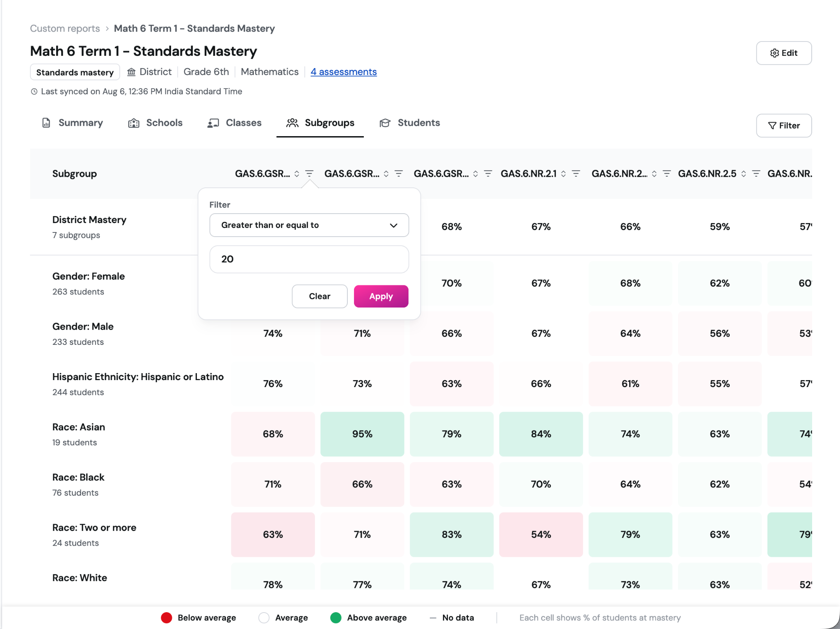Click sort arrows on first GAS.6.GSR column
840x629 pixels.
[x=297, y=173]
